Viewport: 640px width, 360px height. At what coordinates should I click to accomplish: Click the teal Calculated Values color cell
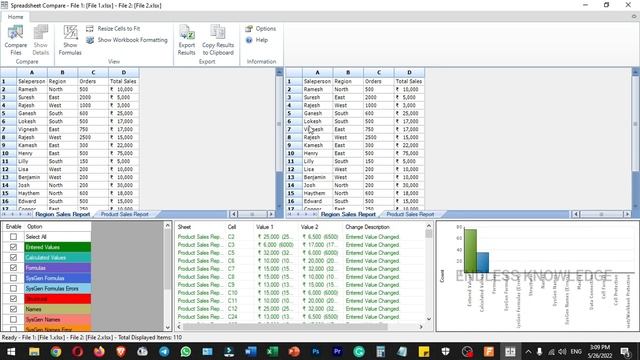point(58,258)
